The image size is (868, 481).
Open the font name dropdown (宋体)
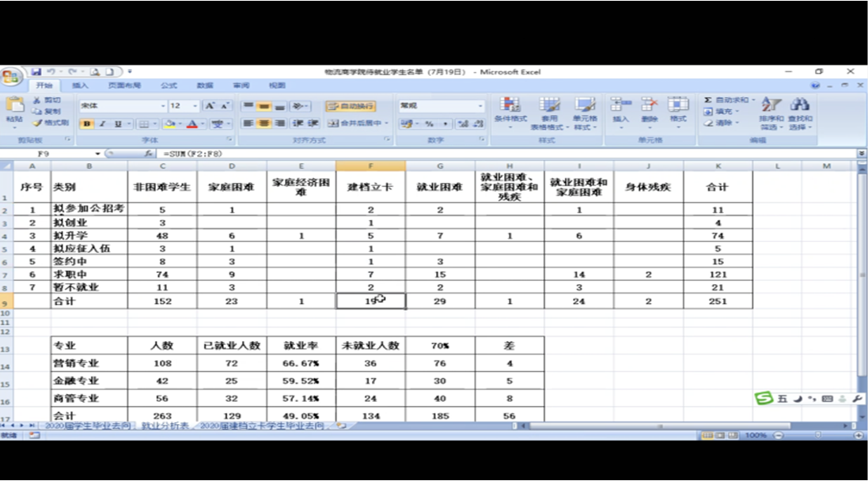click(x=163, y=106)
